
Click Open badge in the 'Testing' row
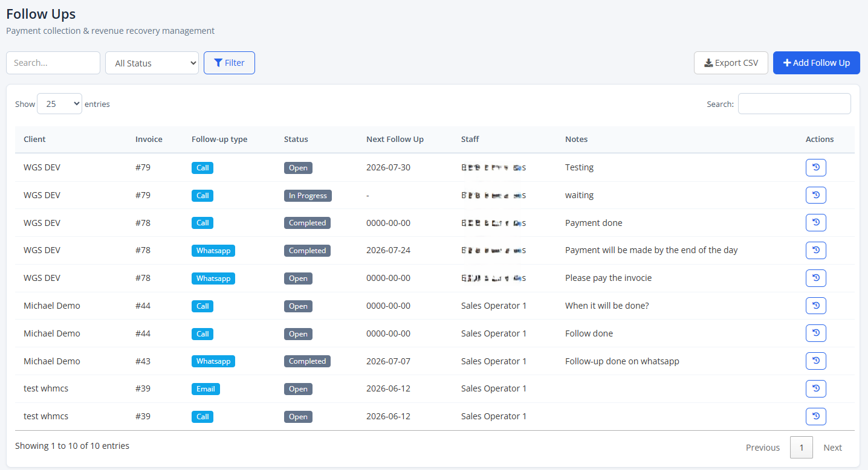[x=298, y=168]
